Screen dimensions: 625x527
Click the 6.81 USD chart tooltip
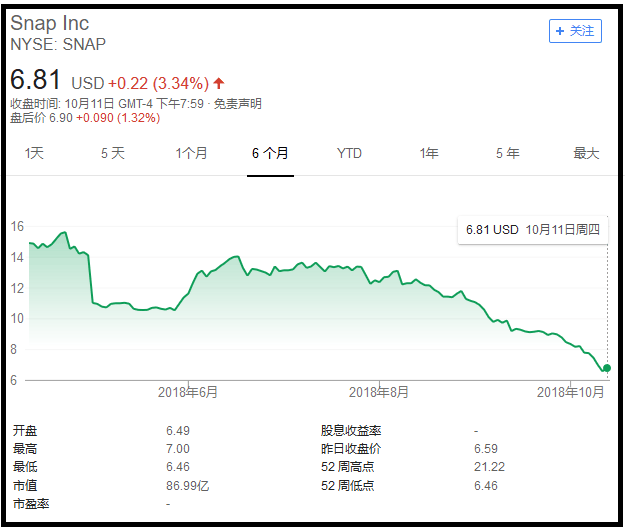pyautogui.click(x=532, y=229)
